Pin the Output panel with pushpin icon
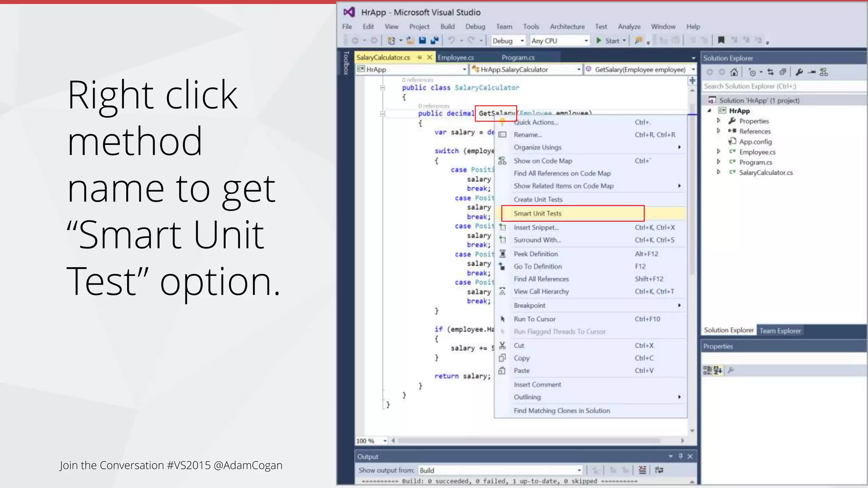Image resolution: width=868 pixels, height=488 pixels. point(681,456)
